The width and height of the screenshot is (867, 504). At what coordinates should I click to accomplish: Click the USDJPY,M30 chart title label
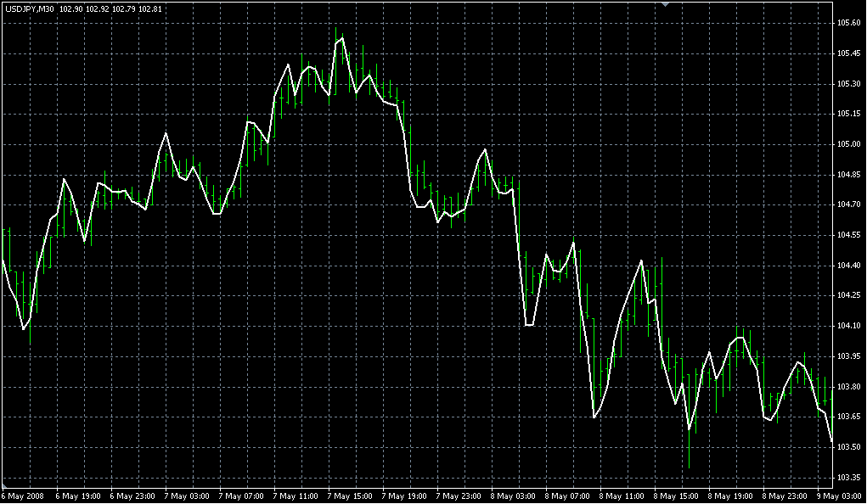point(30,8)
